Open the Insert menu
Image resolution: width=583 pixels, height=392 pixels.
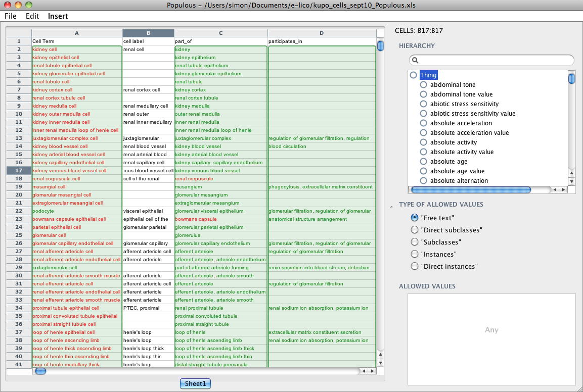pyautogui.click(x=58, y=16)
